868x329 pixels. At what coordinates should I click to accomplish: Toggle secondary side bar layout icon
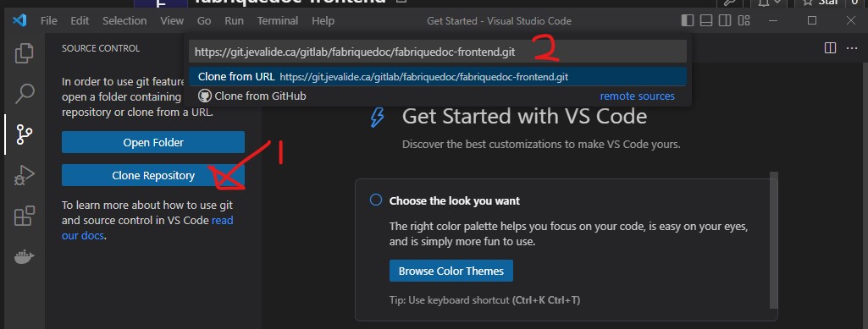(725, 21)
